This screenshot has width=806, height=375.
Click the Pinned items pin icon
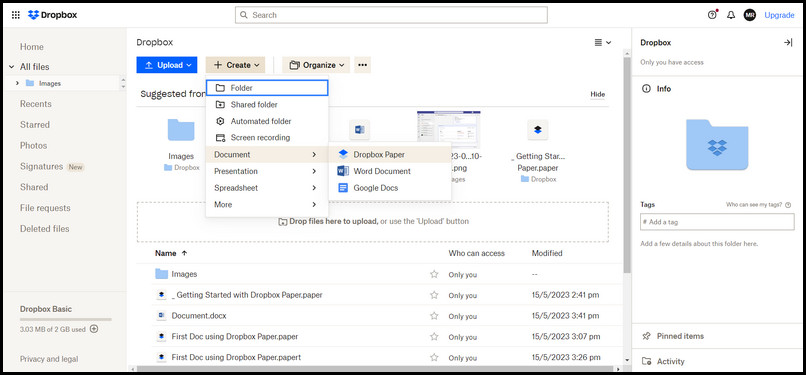(647, 336)
